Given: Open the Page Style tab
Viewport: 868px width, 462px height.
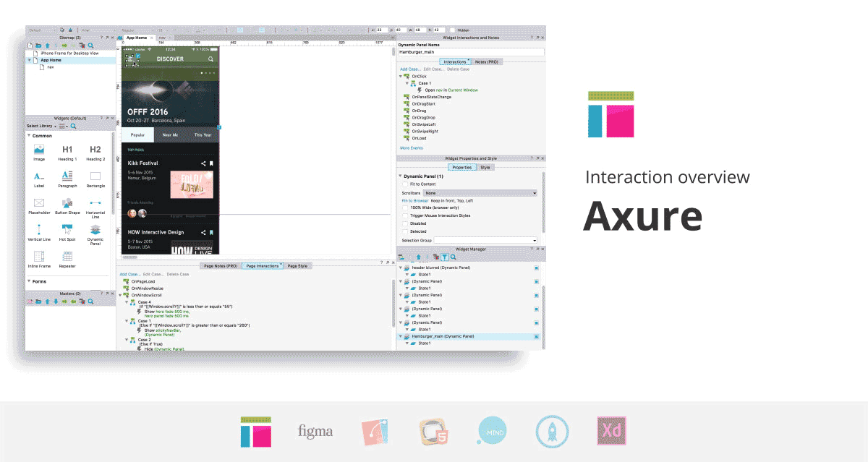Looking at the screenshot, I should [x=298, y=266].
